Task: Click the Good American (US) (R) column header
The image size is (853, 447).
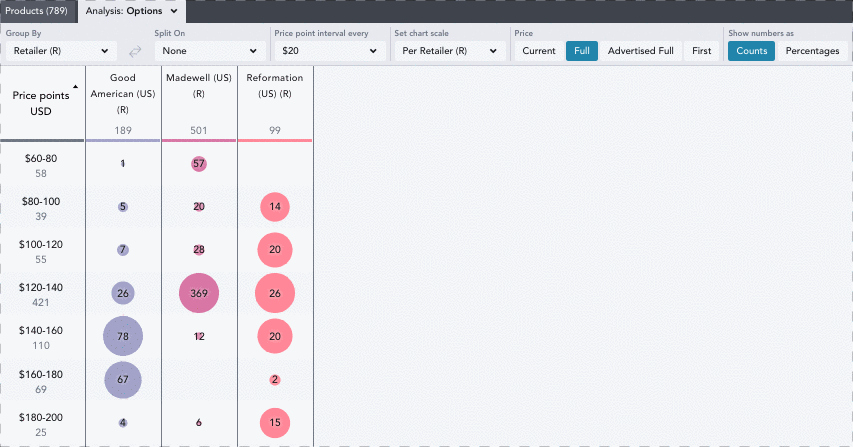Action: (x=123, y=94)
